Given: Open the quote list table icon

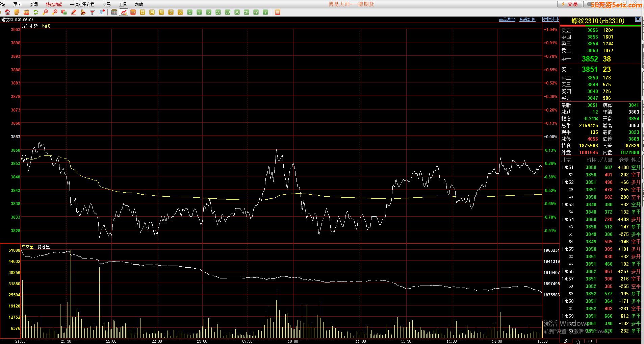Looking at the screenshot, I should coord(114,12).
